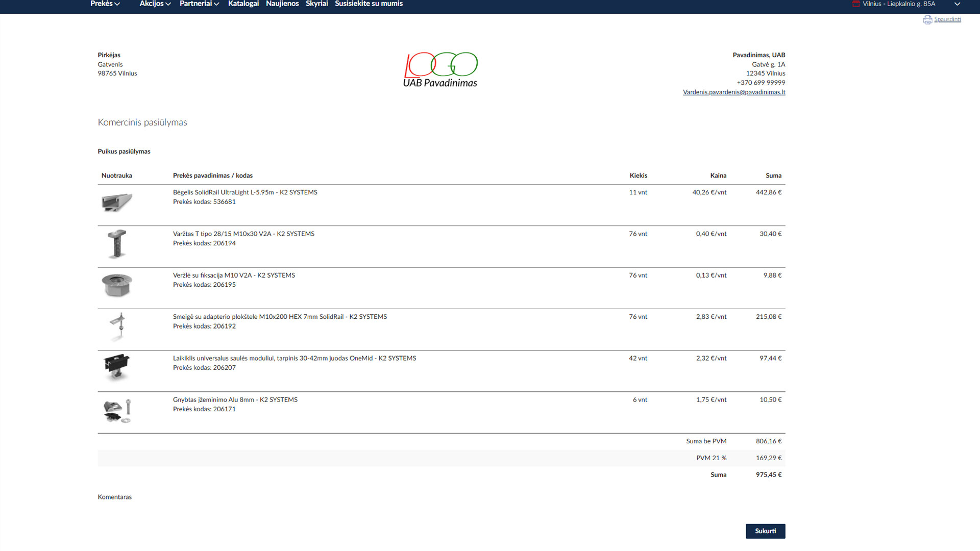Click the 169,29 € PVM amount

click(x=769, y=458)
